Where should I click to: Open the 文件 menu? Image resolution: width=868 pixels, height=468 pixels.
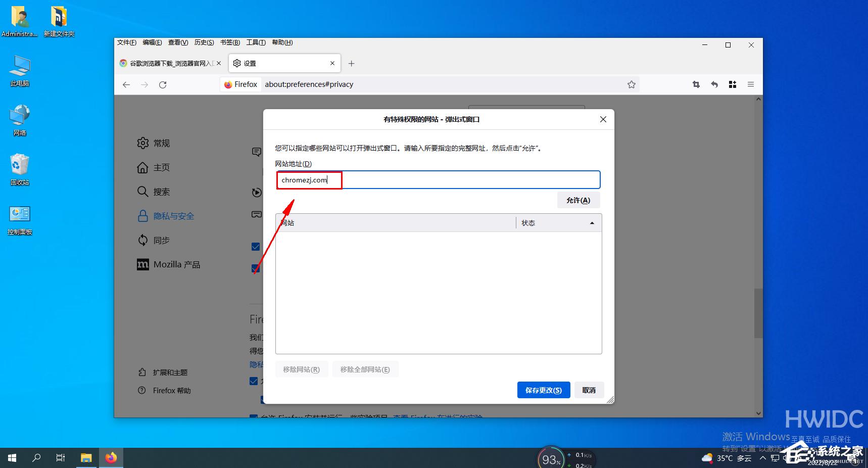coord(127,42)
